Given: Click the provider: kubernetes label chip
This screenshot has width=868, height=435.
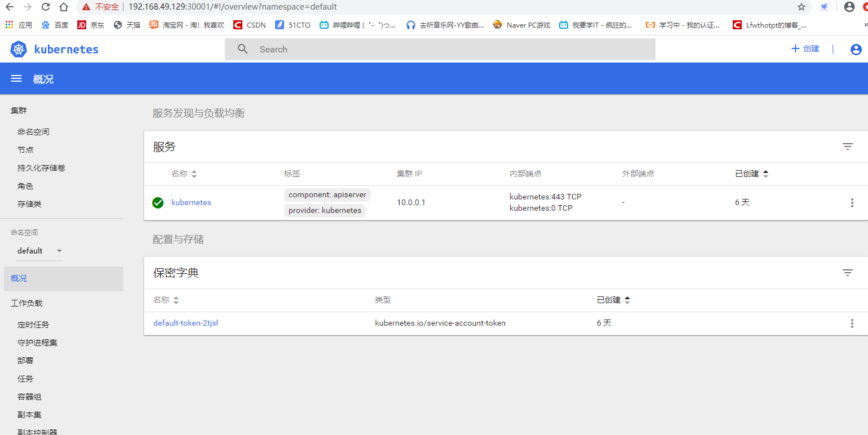Looking at the screenshot, I should (325, 211).
